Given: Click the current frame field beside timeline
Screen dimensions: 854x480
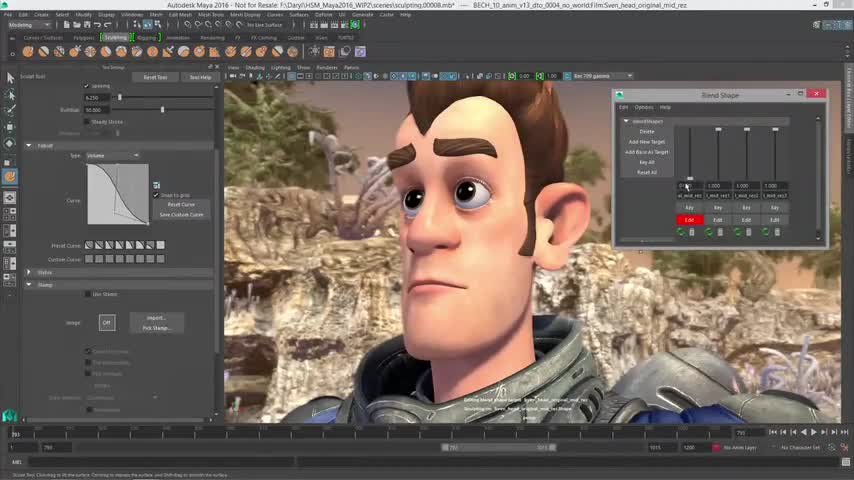Looking at the screenshot, I should coord(750,433).
